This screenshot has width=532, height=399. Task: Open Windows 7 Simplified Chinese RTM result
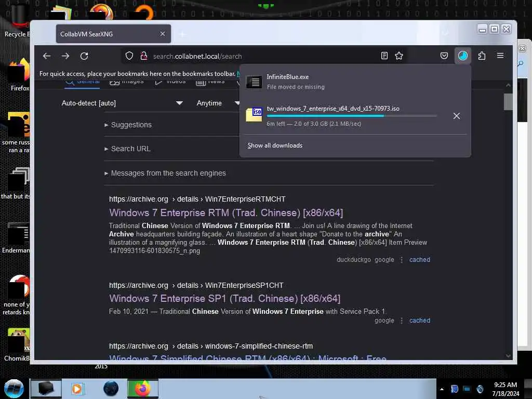(x=248, y=357)
